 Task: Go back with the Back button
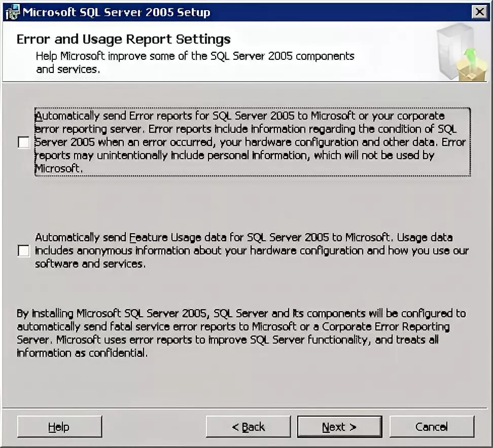(249, 427)
